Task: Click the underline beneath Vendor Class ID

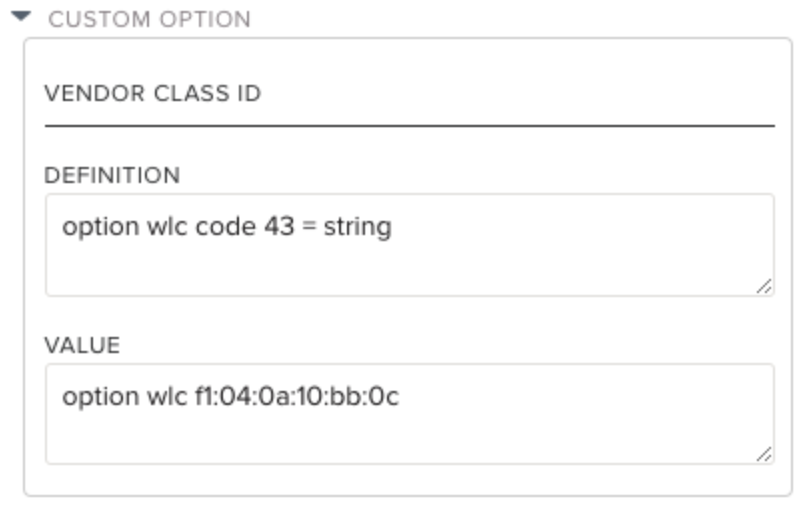Action: click(x=409, y=126)
